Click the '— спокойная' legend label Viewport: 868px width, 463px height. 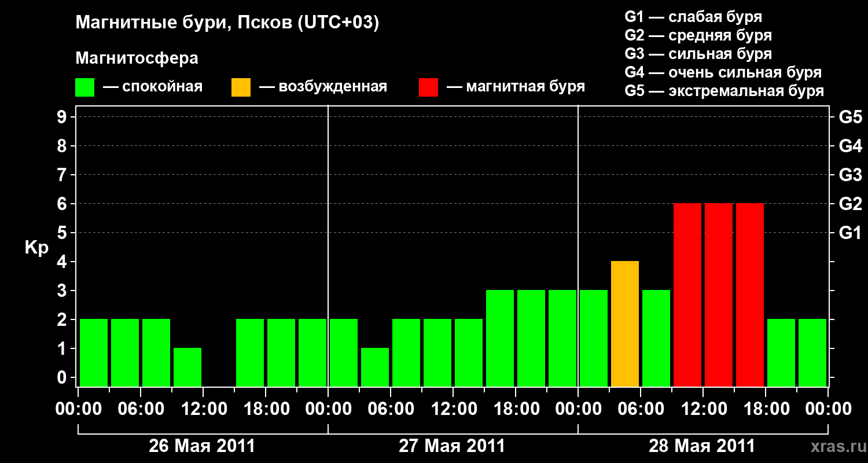[x=153, y=87]
